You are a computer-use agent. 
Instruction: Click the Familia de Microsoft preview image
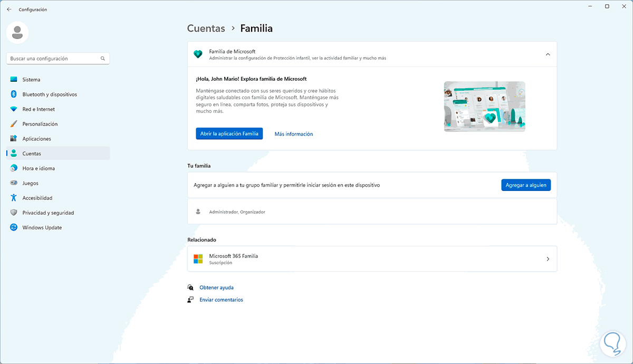484,106
